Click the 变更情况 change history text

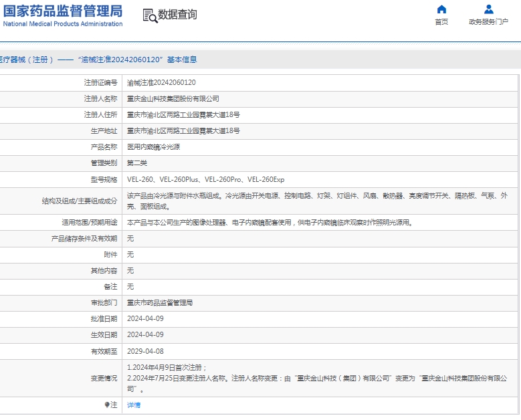pos(317,378)
